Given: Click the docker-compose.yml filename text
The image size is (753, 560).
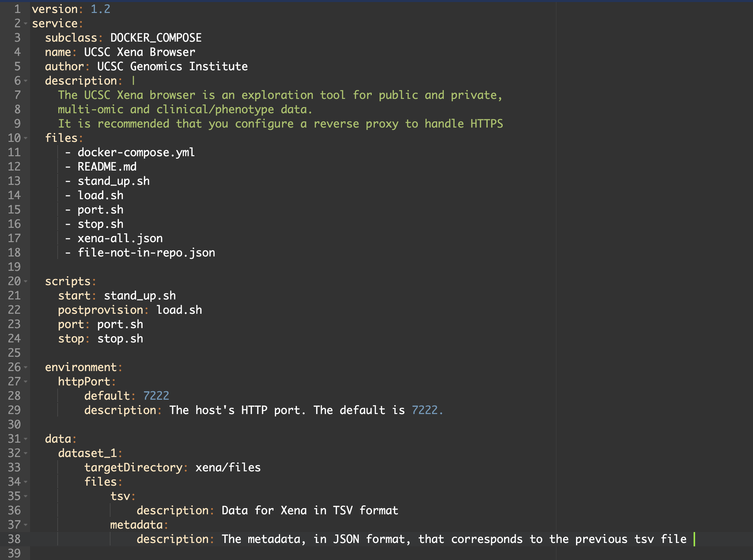Looking at the screenshot, I should coord(136,152).
